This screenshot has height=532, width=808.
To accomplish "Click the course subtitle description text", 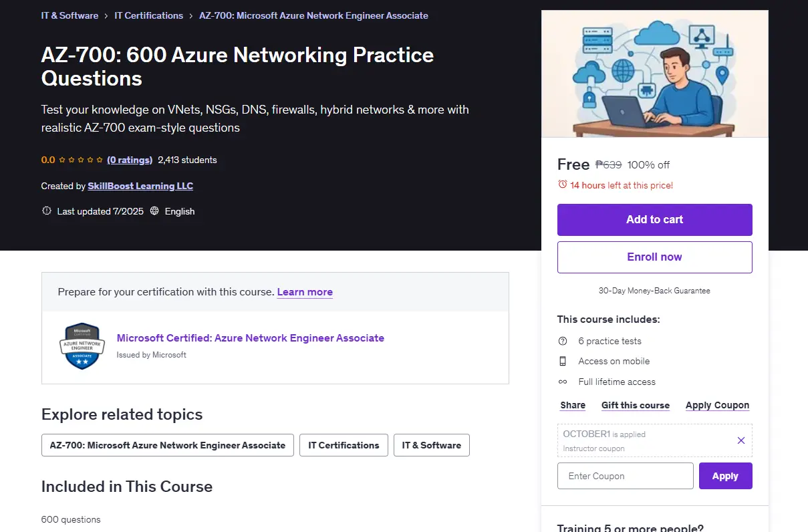I will (x=255, y=118).
